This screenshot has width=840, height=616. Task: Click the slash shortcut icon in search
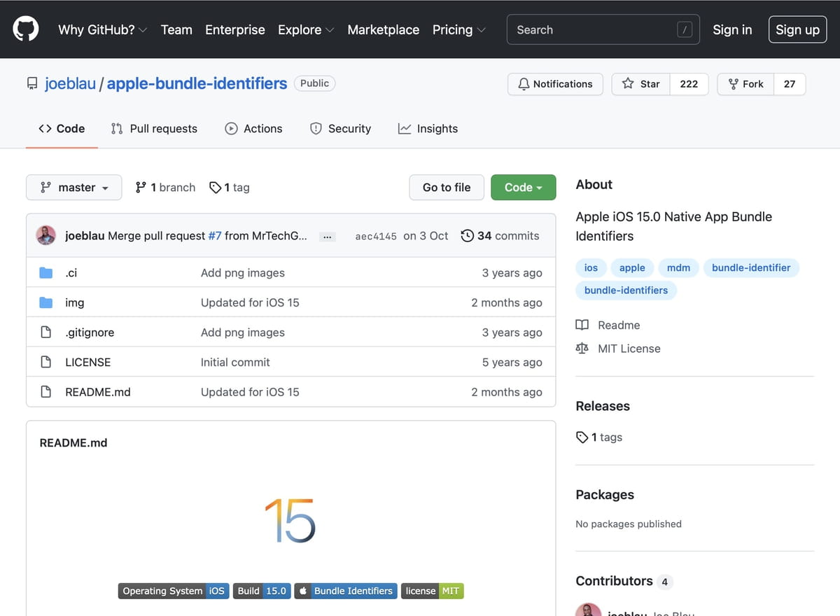coord(685,29)
